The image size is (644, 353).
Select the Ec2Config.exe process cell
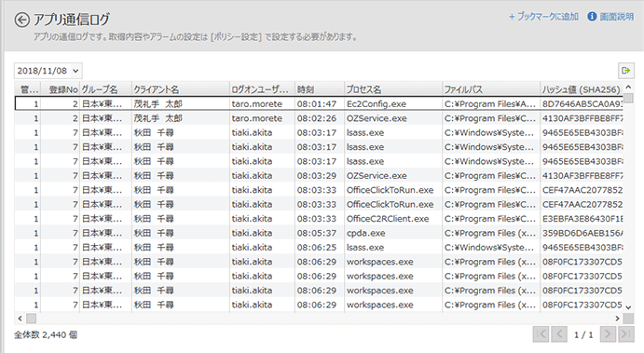[393, 103]
